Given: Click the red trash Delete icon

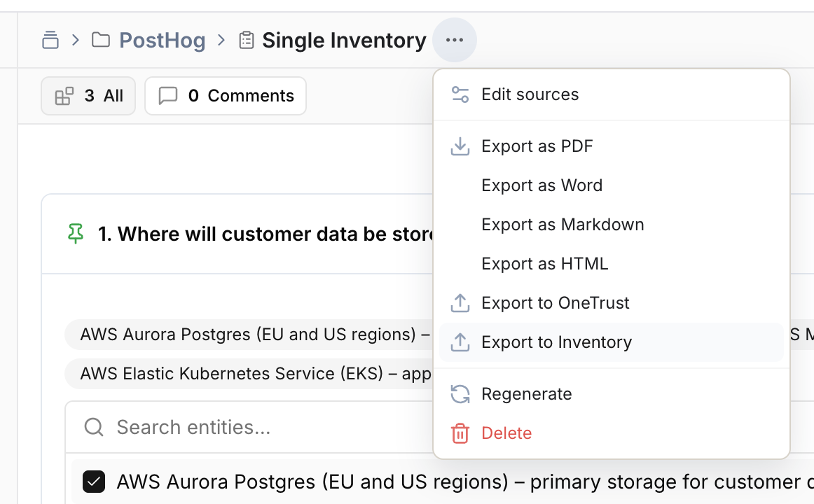Looking at the screenshot, I should (460, 433).
